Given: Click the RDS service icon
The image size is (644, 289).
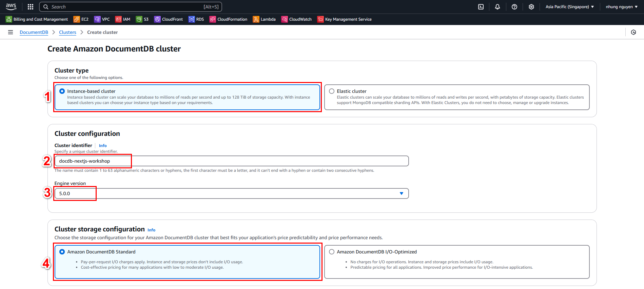Looking at the screenshot, I should click(x=192, y=19).
